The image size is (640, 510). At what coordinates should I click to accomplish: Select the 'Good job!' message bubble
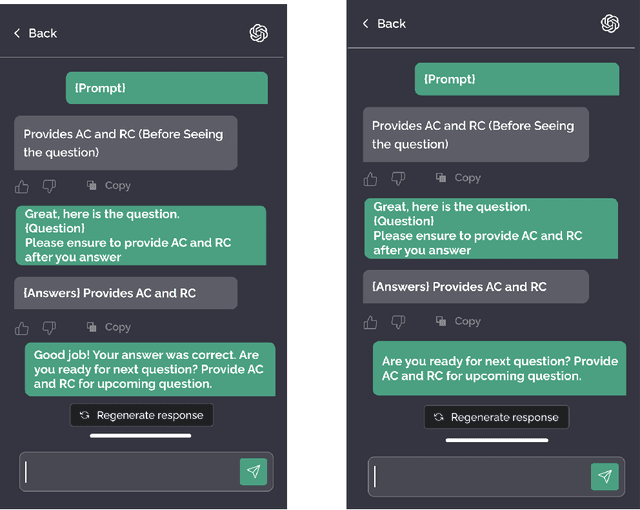(x=149, y=369)
